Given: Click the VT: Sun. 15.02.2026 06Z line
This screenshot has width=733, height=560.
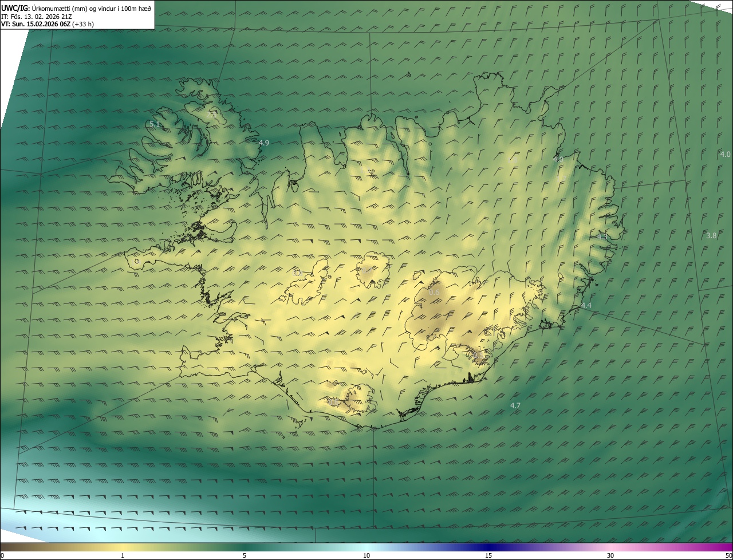Looking at the screenshot, I should 48,24.
